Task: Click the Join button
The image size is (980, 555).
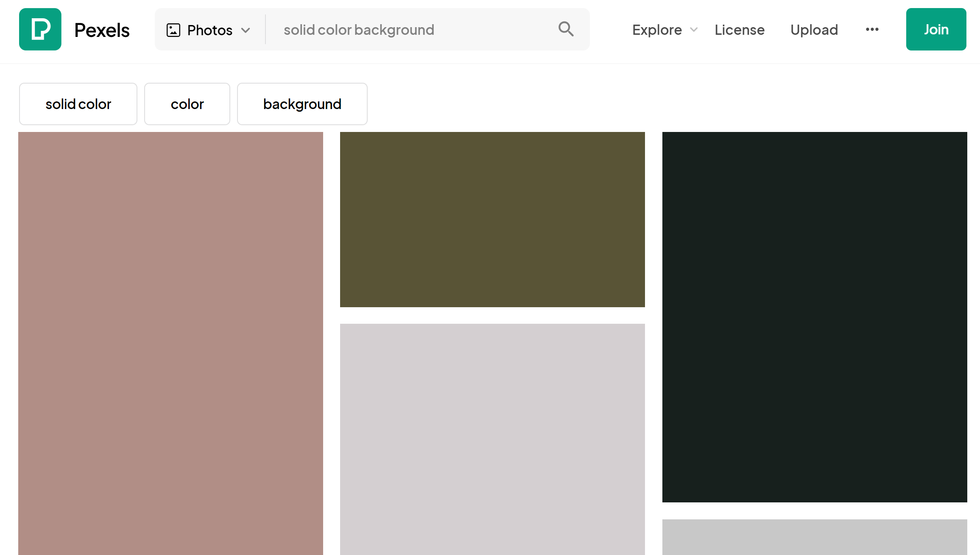Action: (x=936, y=29)
